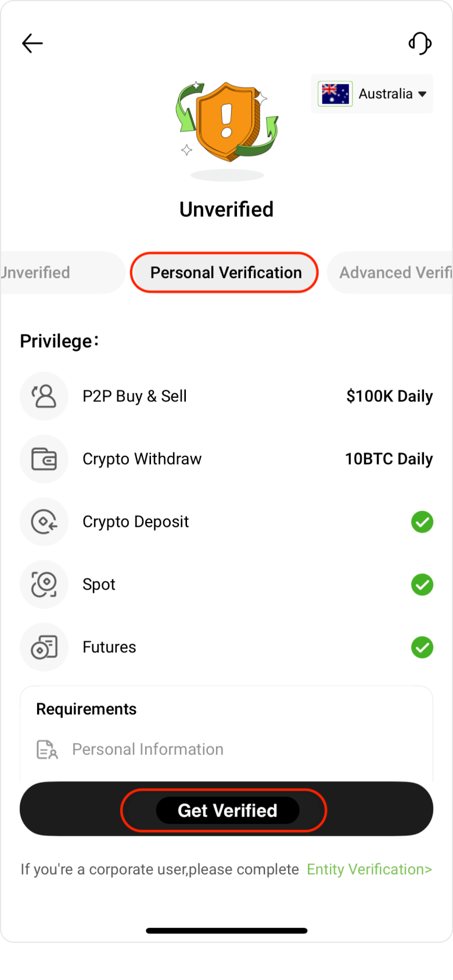Image resolution: width=453 pixels, height=980 pixels.
Task: Click green checkmark next to Spot
Action: [x=422, y=585]
